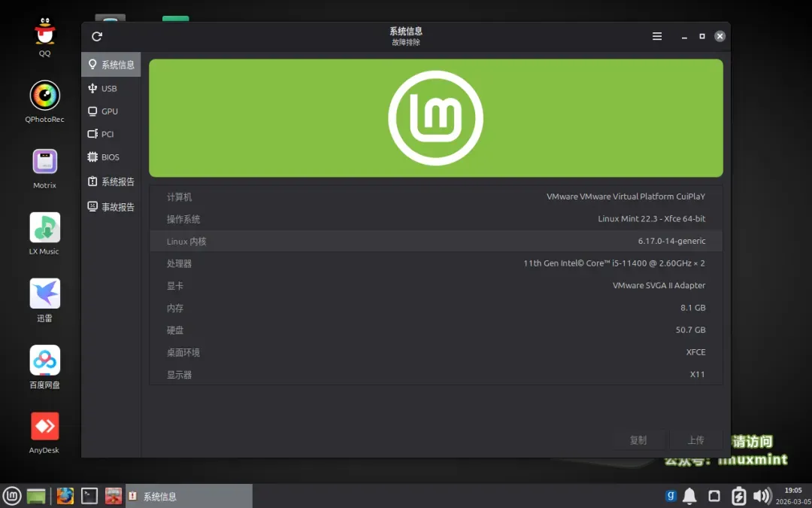Select the 计算机 row with VMware Virtual Platform
The width and height of the screenshot is (812, 508).
(x=436, y=197)
